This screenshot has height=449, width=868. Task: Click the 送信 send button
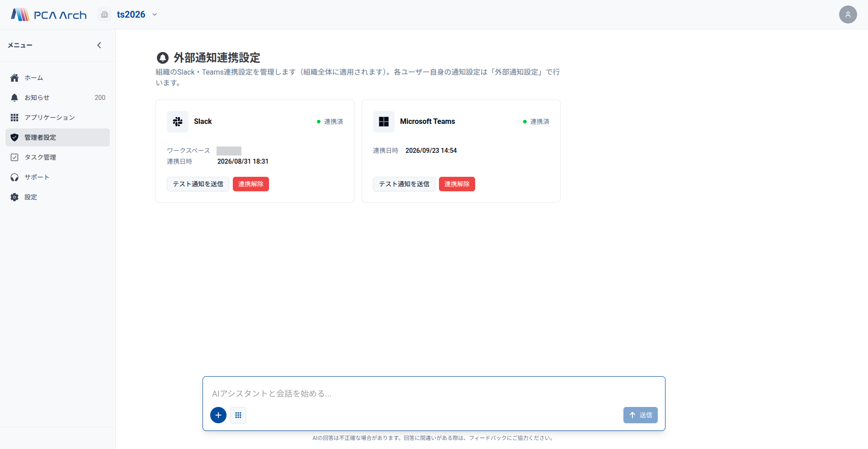[x=641, y=415]
